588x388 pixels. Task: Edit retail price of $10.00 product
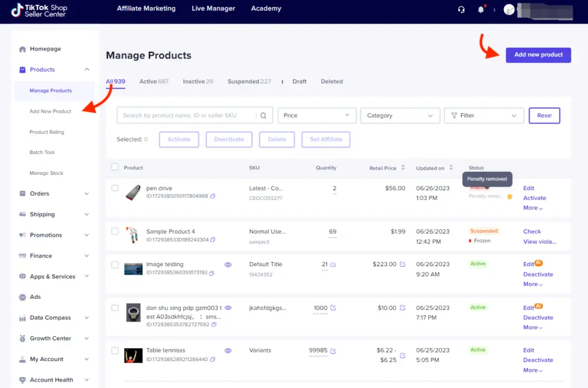[403, 308]
